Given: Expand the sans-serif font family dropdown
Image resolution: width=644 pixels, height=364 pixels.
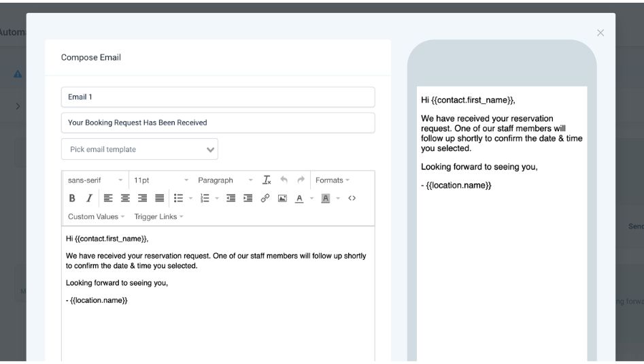Looking at the screenshot, I should pyautogui.click(x=95, y=180).
